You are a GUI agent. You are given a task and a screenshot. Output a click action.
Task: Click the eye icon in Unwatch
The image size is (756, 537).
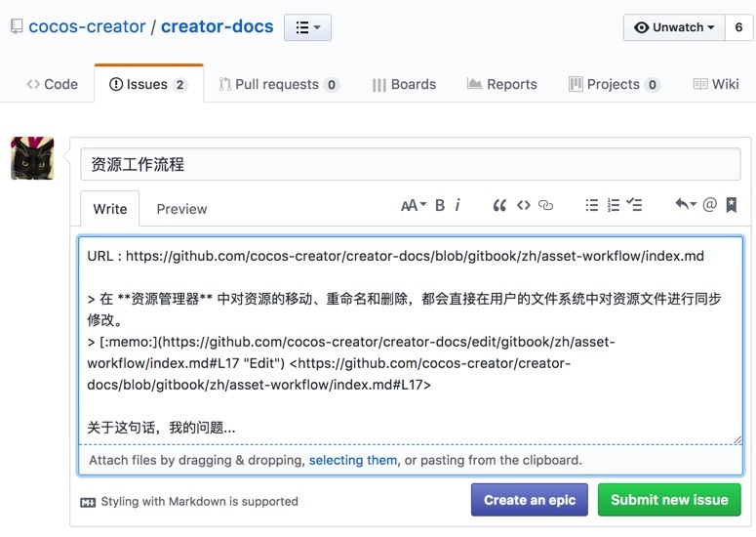tap(641, 27)
